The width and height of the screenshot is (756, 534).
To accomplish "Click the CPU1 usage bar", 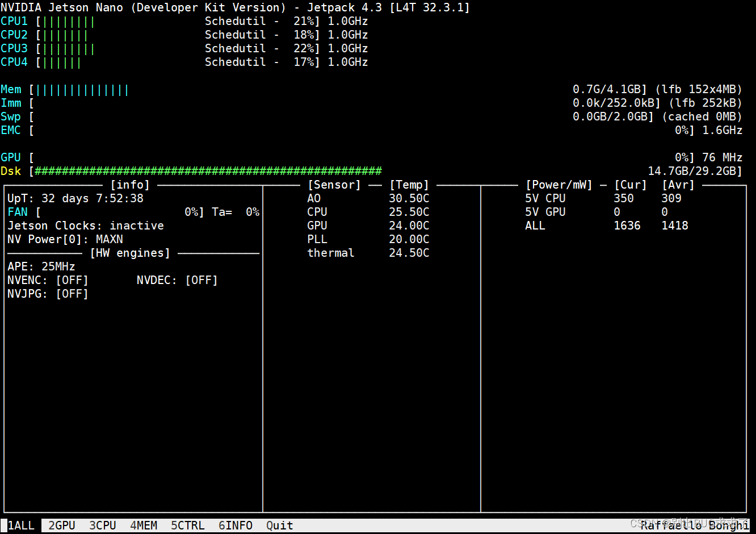I will 68,22.
